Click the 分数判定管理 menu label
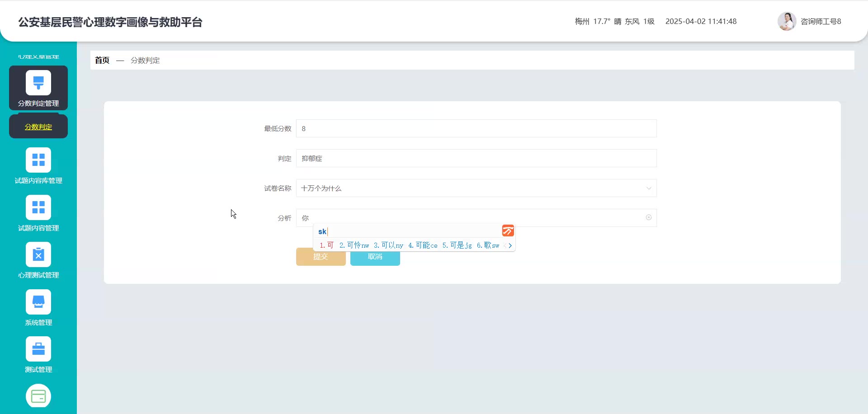The image size is (868, 414). tap(38, 103)
